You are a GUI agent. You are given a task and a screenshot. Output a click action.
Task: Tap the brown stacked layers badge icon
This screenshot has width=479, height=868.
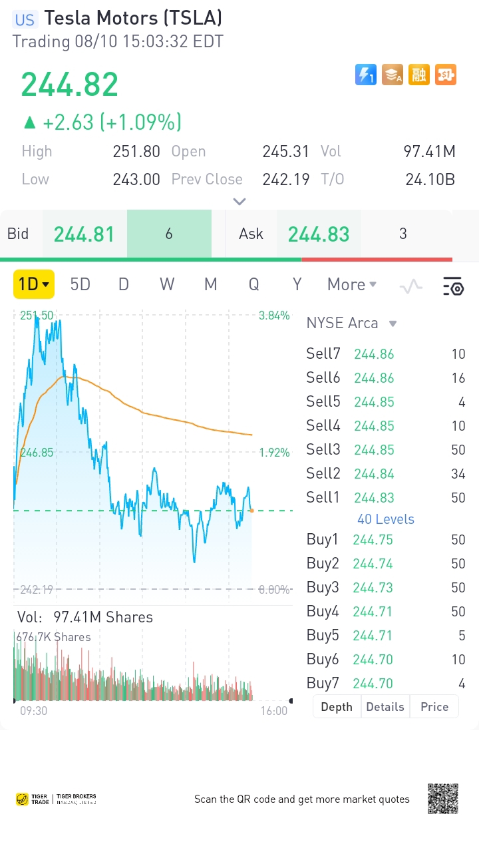[393, 75]
